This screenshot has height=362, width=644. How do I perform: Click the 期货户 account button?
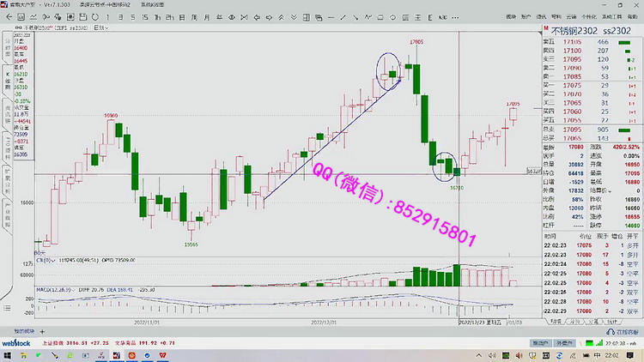541,342
